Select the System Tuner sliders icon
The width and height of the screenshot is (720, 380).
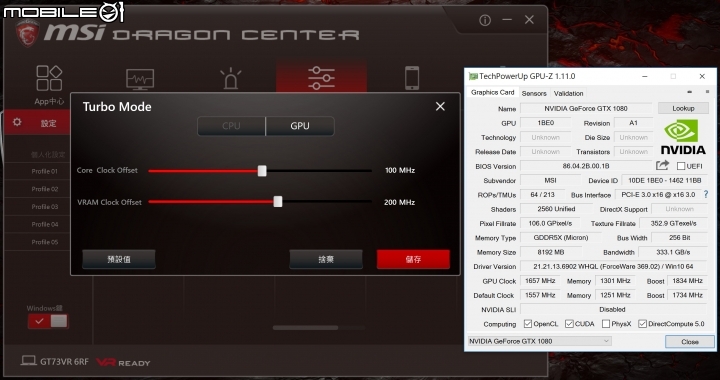[x=321, y=78]
